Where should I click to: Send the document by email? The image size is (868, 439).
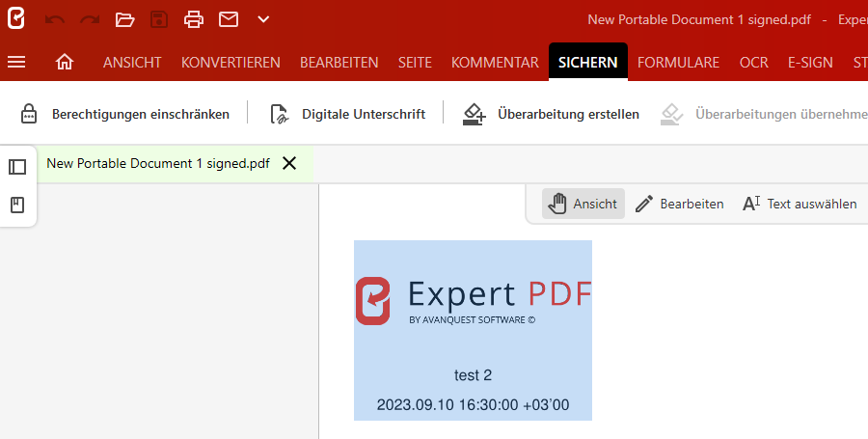[229, 19]
